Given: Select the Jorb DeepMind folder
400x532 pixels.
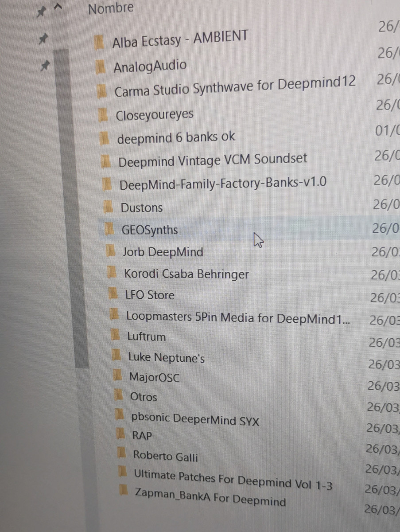Looking at the screenshot, I should click(163, 252).
